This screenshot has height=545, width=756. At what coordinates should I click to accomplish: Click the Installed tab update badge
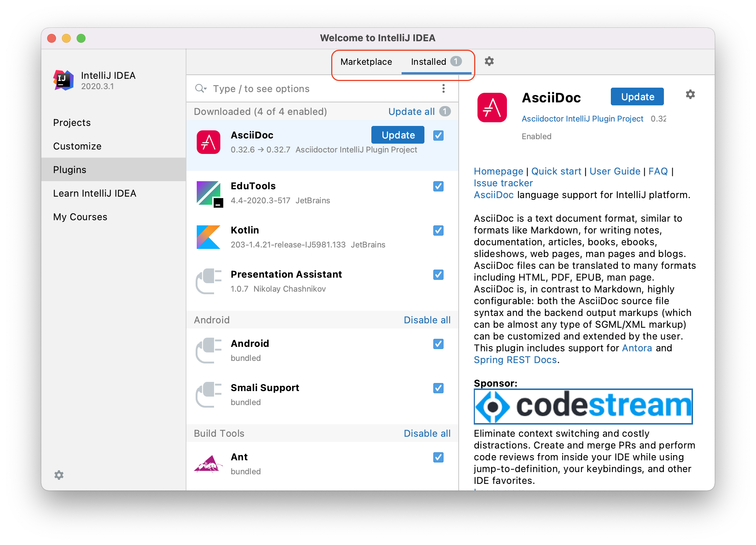tap(456, 61)
